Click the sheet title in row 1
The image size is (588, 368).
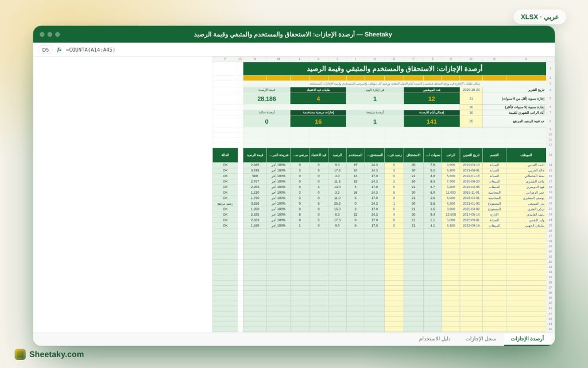394,69
